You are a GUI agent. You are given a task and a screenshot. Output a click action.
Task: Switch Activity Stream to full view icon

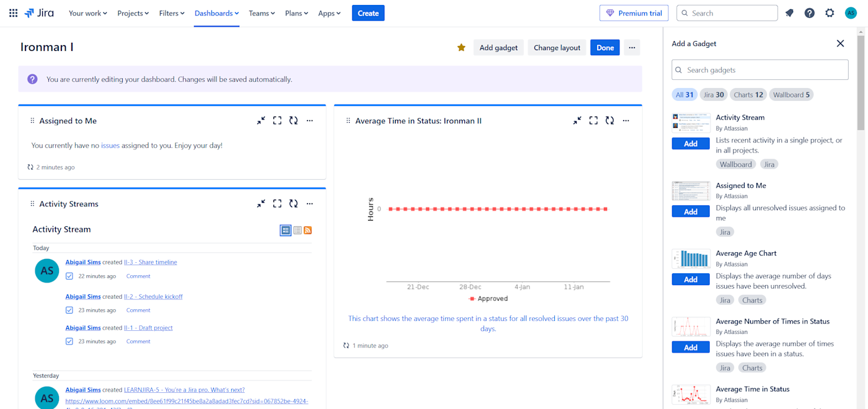tap(286, 231)
